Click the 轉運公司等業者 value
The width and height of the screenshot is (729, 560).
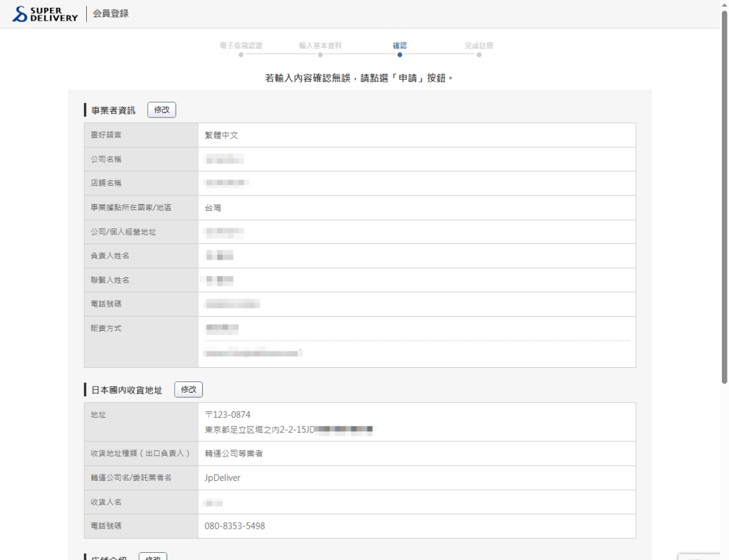click(234, 453)
